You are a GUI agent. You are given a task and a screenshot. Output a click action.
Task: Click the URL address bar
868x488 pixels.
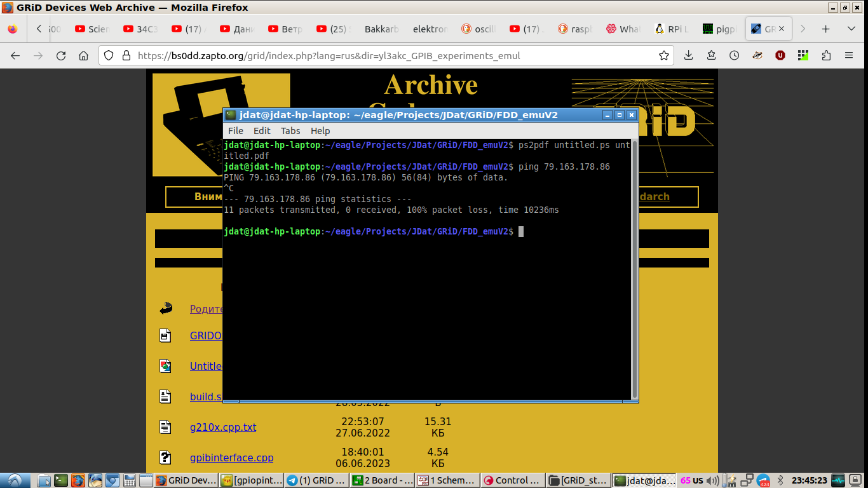tap(381, 56)
